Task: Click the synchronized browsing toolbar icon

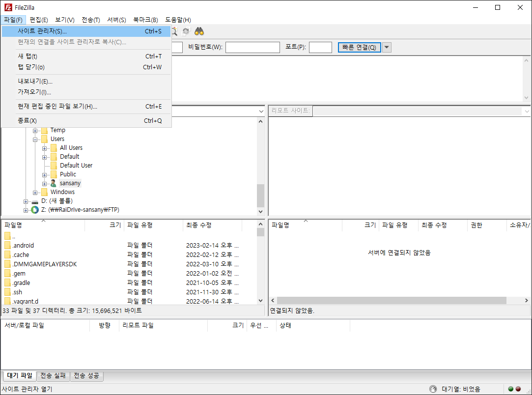Action: (x=186, y=31)
